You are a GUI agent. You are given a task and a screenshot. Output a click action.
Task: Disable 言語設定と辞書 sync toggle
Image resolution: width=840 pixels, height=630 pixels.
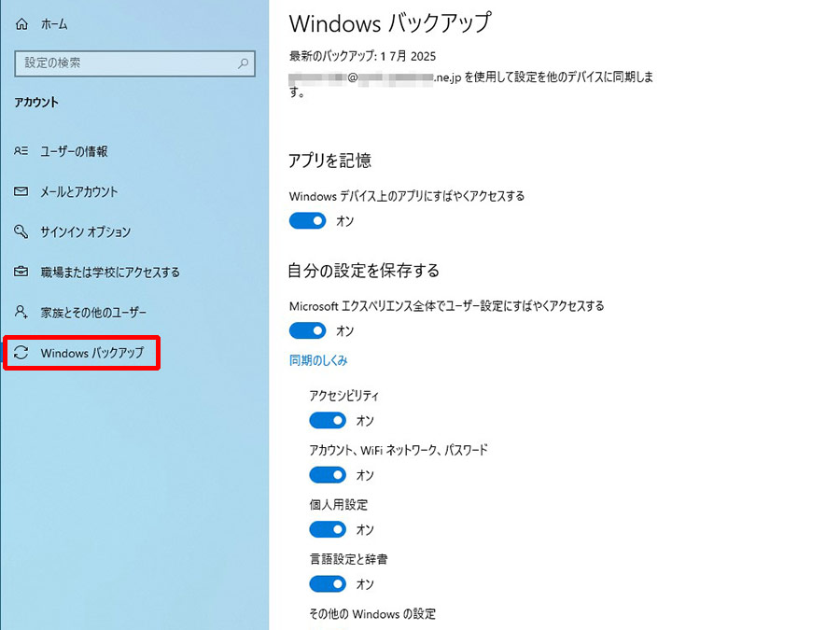coord(328,584)
